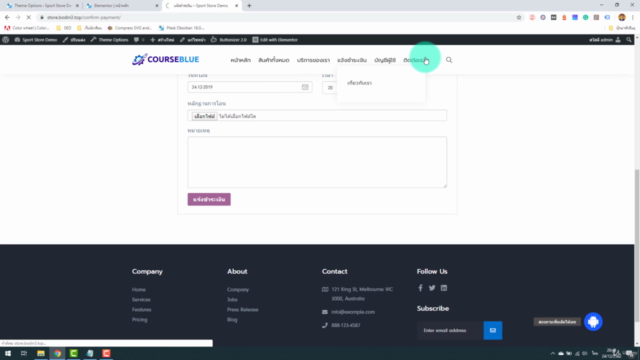Open Task View in the taskbar
Viewport: 640px width, 360px height.
point(24,353)
